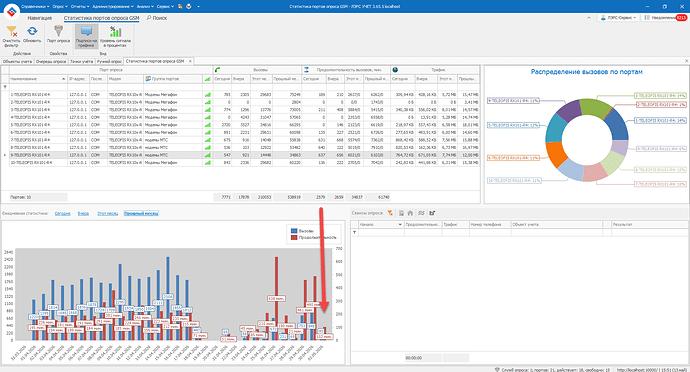
Task: Open the Справочники menu
Action: click(x=35, y=7)
